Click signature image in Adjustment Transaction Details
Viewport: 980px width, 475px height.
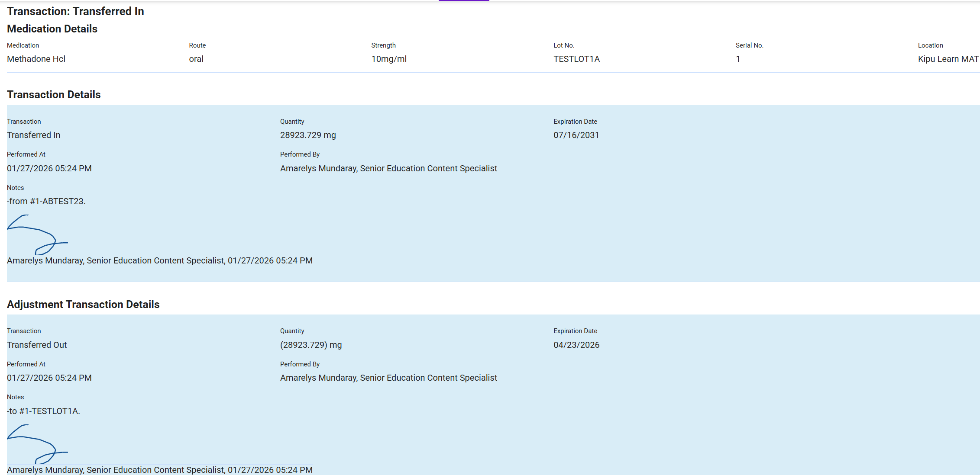37,444
